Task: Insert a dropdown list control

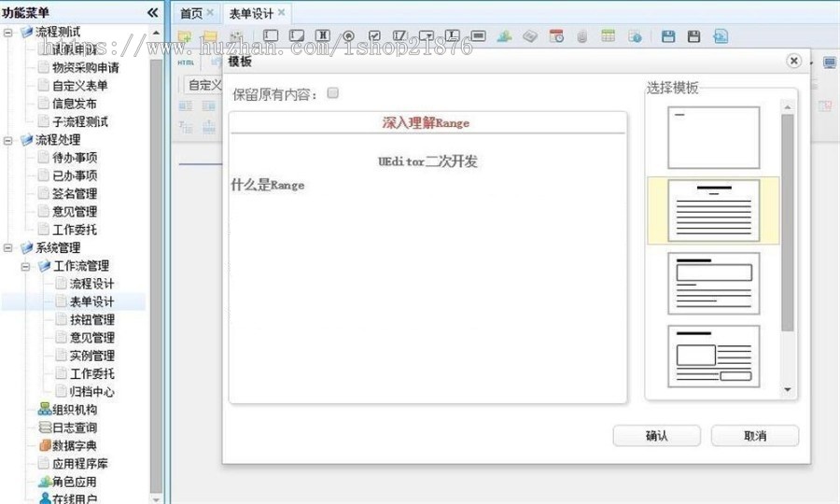Action: pos(427,35)
